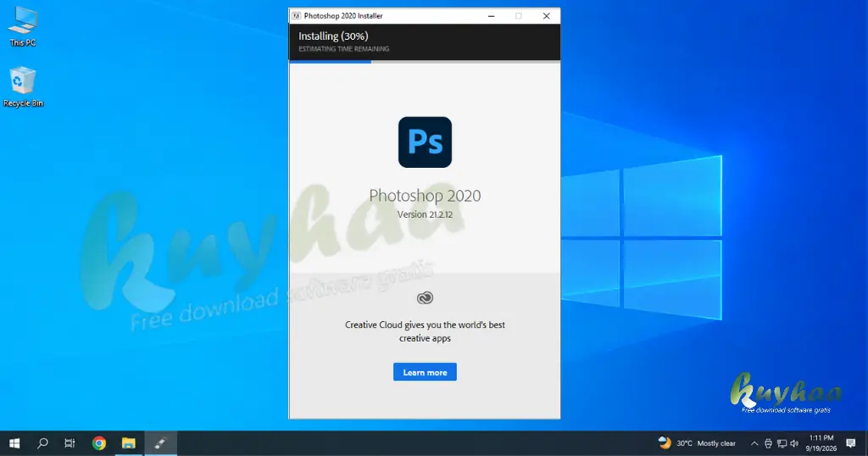Click the Photoshop Ps logo icon
Viewport: 868px width, 456px height.
(425, 142)
